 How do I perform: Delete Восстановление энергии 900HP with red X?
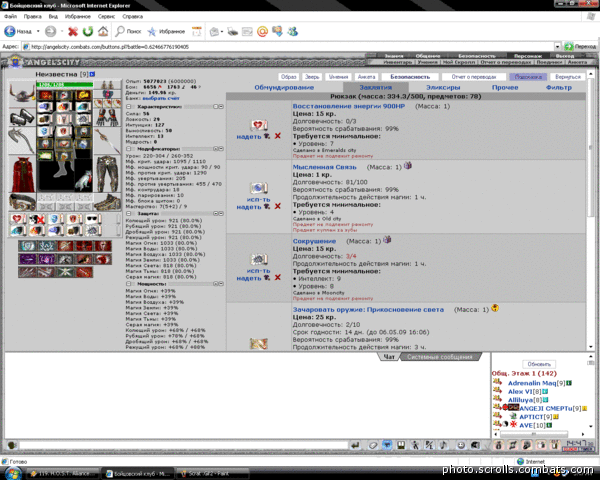(x=278, y=136)
